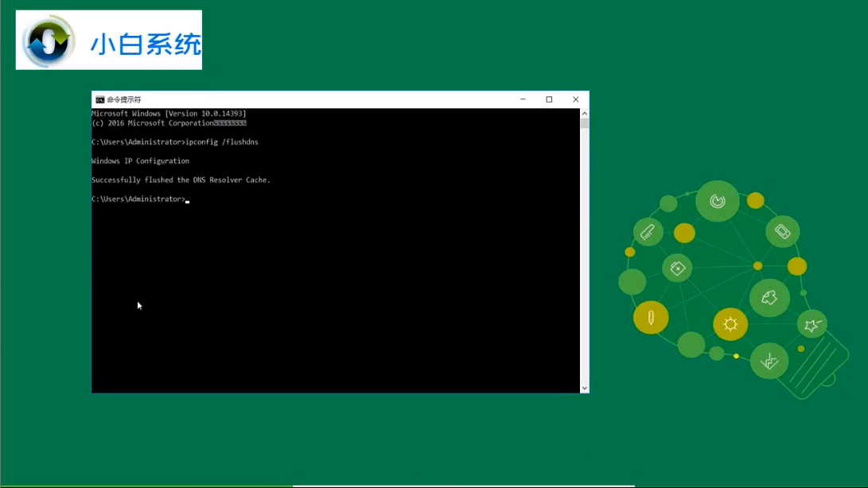
Task: Click the scrollbar thumb in Command Prompt
Action: point(585,123)
